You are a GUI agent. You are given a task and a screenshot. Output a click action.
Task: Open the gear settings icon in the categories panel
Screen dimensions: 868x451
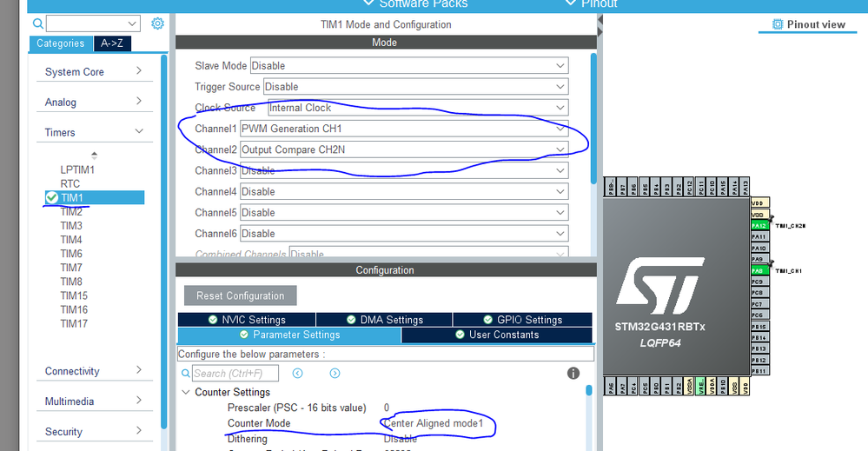pyautogui.click(x=158, y=23)
